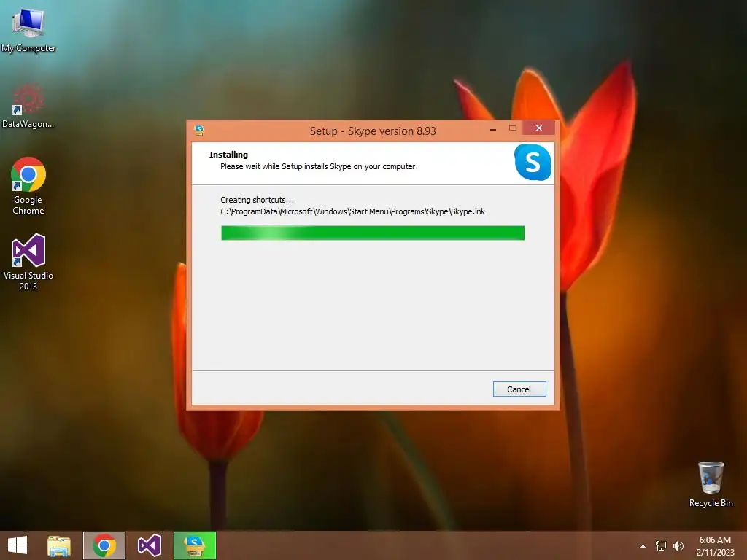Open File Explorer from the taskbar
Viewport: 747px width, 560px height.
point(59,545)
